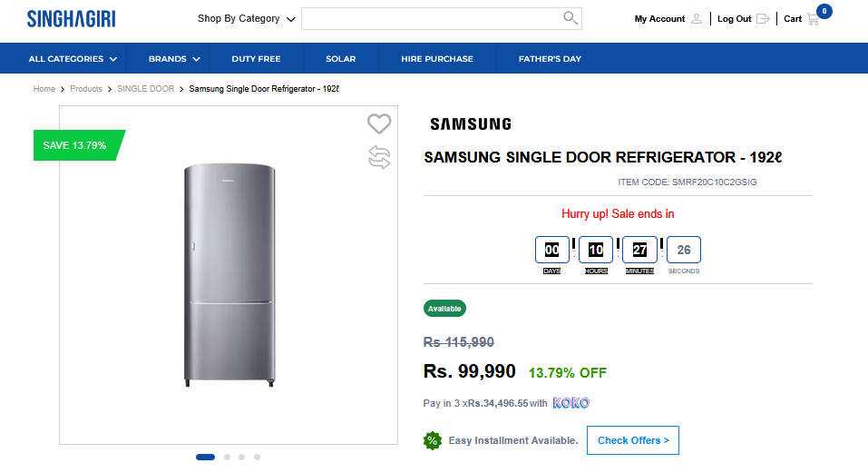868x473 pixels.
Task: Go to the Hire Purchase page
Action: 437,59
